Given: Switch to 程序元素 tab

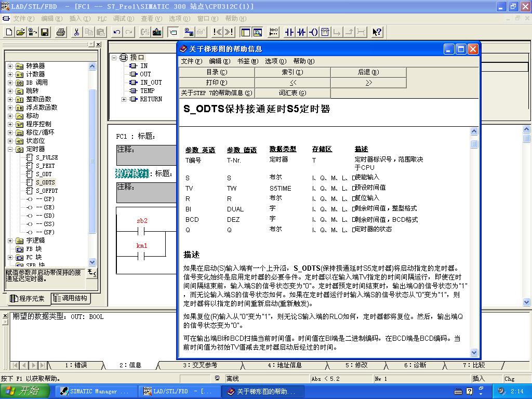Looking at the screenshot, I should click(x=28, y=299).
